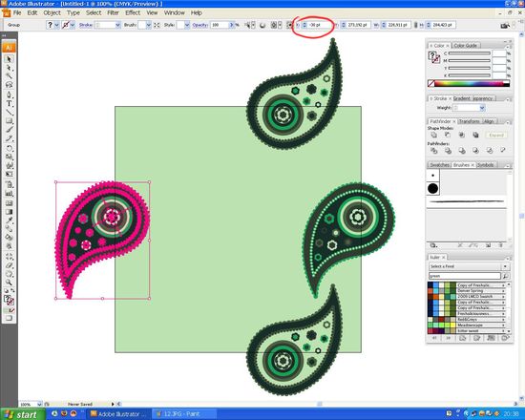Open the fill color dropdown in control bar
Screen dimensions: 525x420
[x=57, y=25]
